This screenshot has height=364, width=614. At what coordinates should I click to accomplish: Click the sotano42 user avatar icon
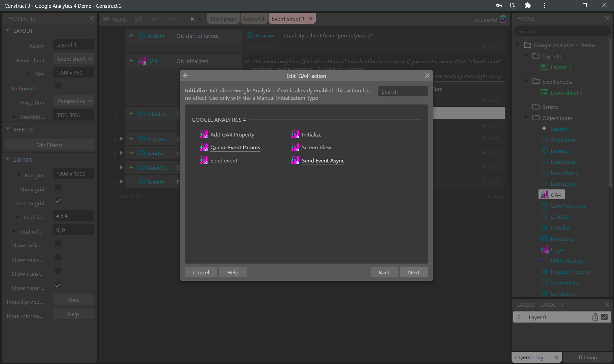point(503,19)
